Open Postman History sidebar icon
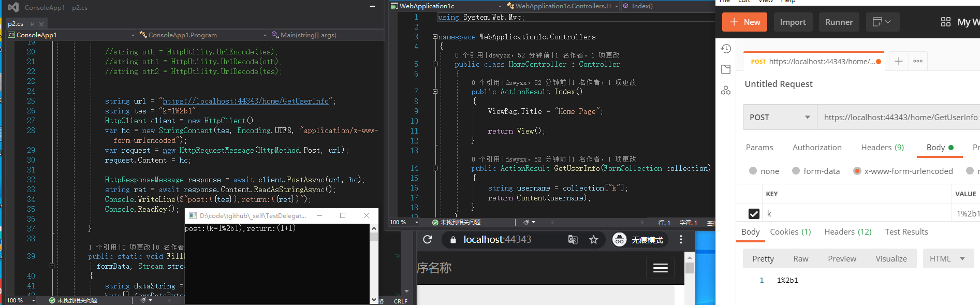The width and height of the screenshot is (980, 305). point(726,49)
